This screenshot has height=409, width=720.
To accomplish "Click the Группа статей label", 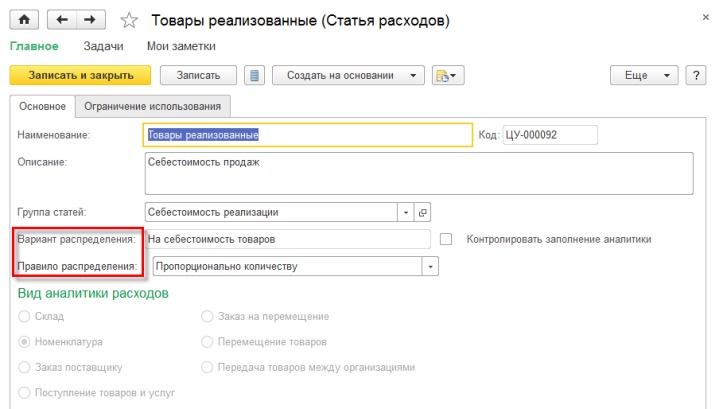I will click(52, 213).
